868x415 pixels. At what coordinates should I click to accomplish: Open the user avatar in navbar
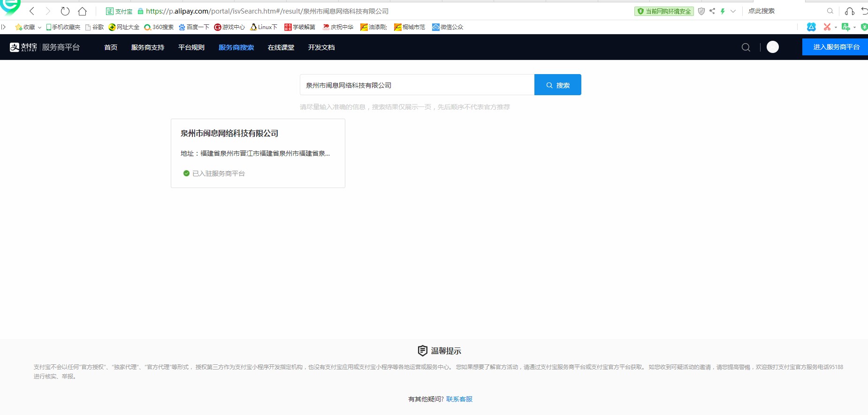[x=772, y=47]
